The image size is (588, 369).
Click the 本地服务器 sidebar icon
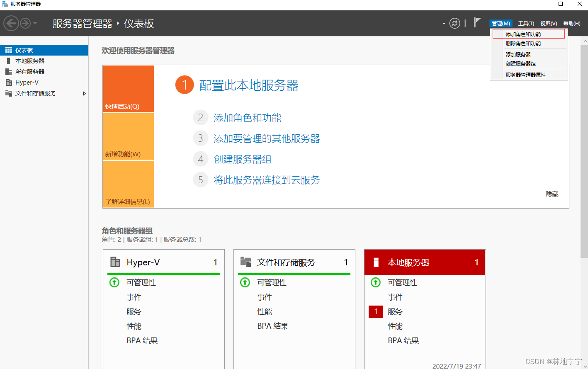[9, 61]
